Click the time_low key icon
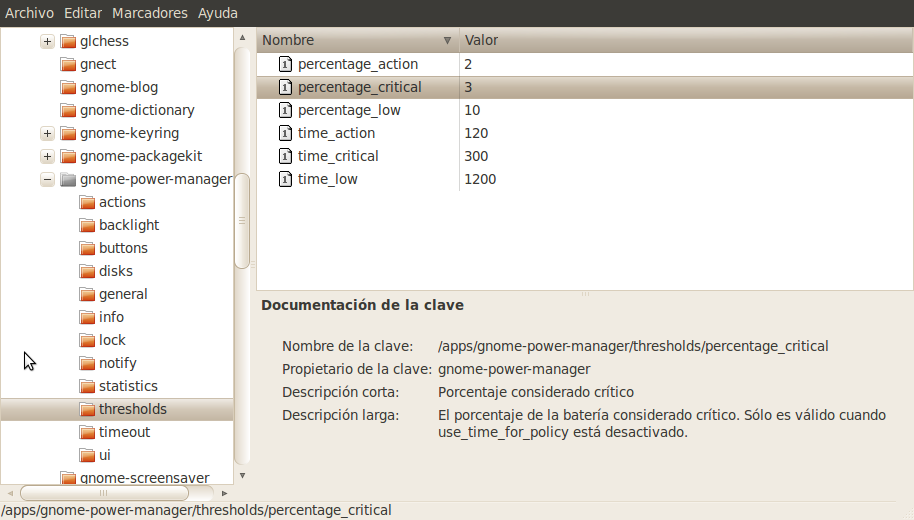Viewport: 914px width, 520px height. 285,179
